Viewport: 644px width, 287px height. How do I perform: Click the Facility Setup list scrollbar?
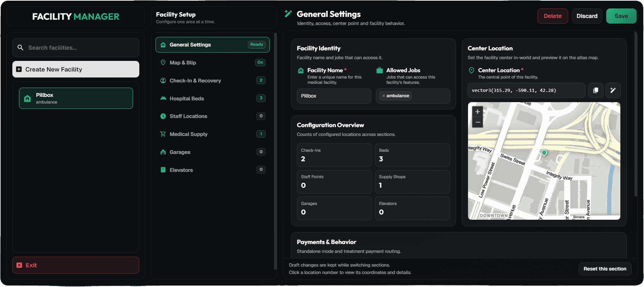(275, 151)
